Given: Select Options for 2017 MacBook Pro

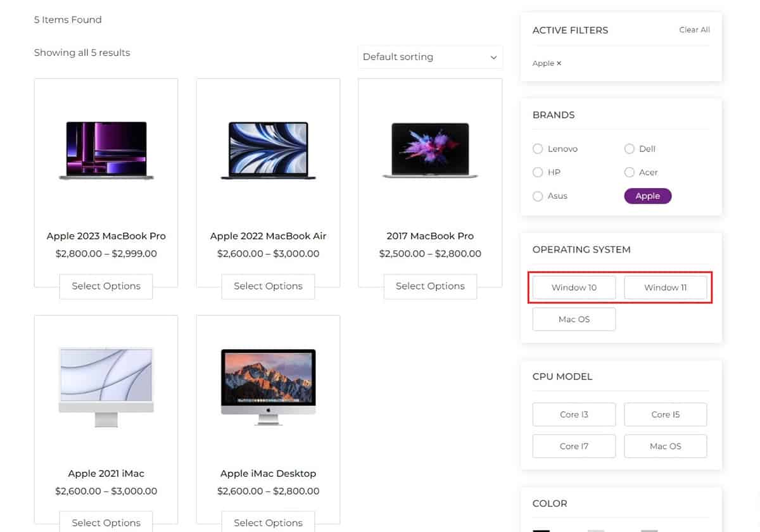Looking at the screenshot, I should 430,286.
